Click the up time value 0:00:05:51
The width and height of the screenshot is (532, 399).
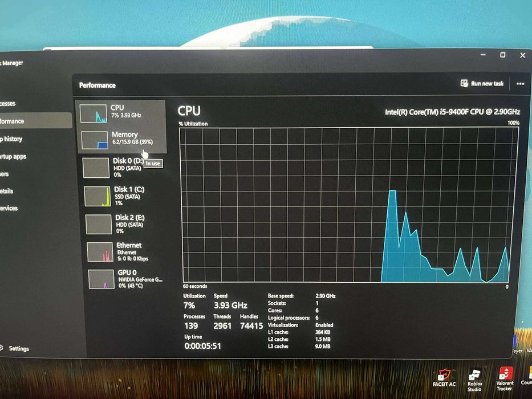click(202, 346)
